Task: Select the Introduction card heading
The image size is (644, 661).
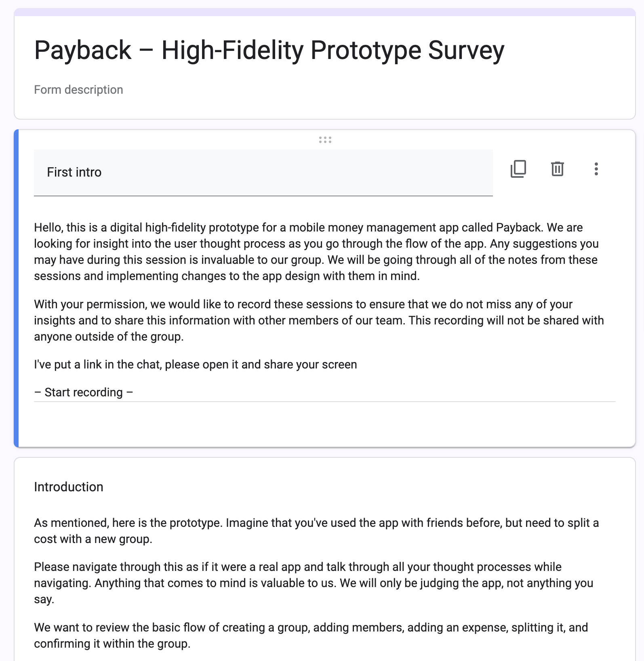Action: click(x=69, y=487)
